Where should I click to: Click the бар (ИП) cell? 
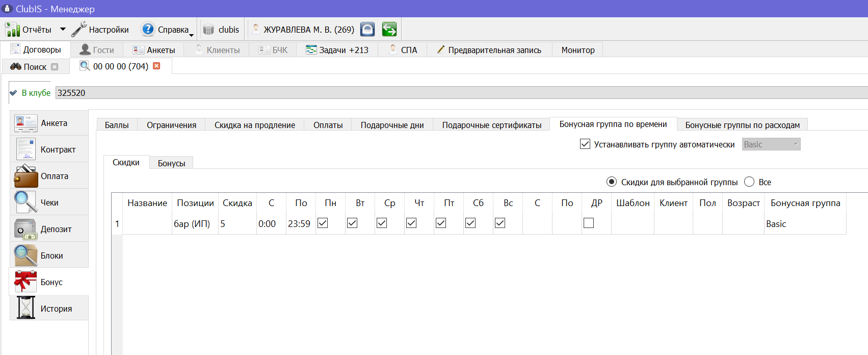coord(195,223)
